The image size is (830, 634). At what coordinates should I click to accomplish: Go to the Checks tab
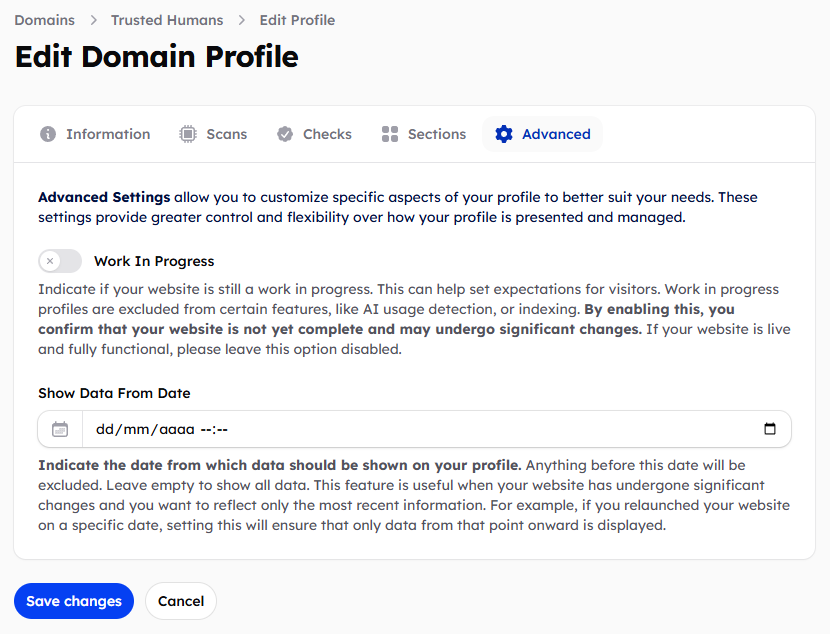coord(327,134)
